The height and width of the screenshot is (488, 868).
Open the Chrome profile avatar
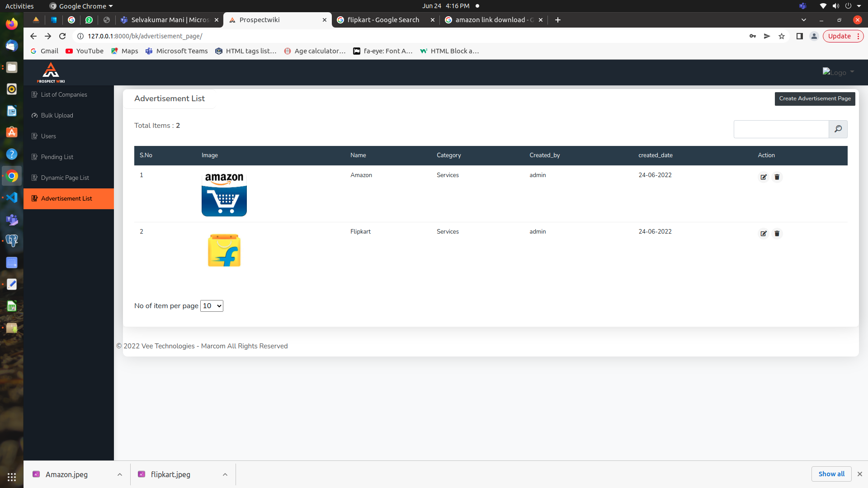point(814,36)
